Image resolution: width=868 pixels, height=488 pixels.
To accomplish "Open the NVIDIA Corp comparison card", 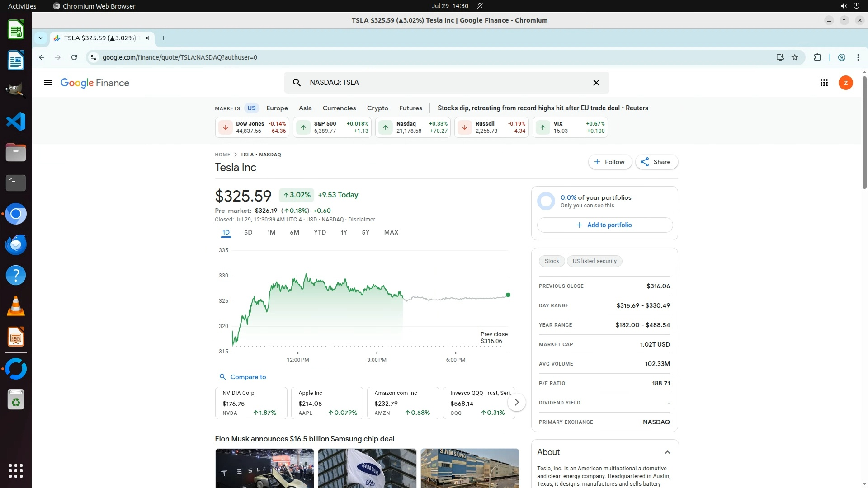I will click(251, 403).
